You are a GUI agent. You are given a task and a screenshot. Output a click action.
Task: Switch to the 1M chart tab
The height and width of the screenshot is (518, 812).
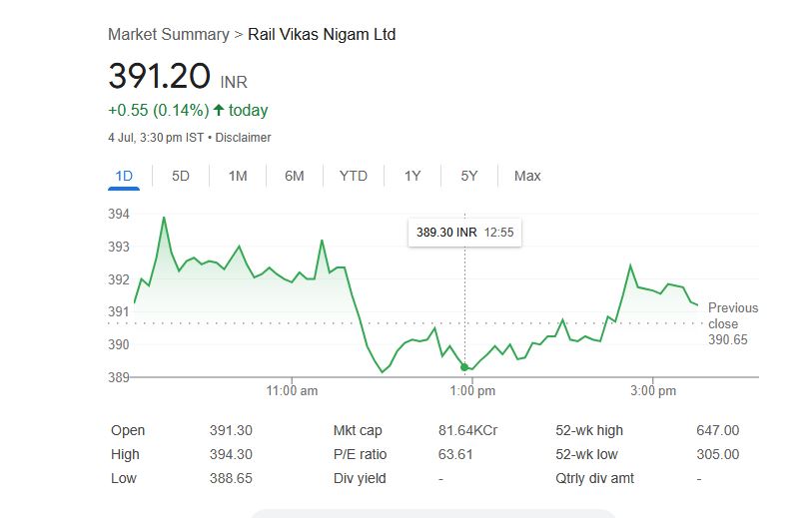(x=238, y=176)
